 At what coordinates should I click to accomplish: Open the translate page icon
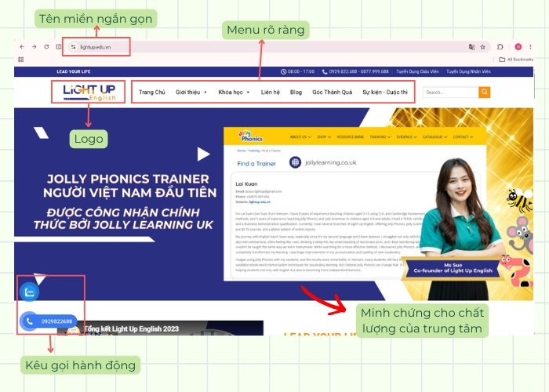(471, 47)
